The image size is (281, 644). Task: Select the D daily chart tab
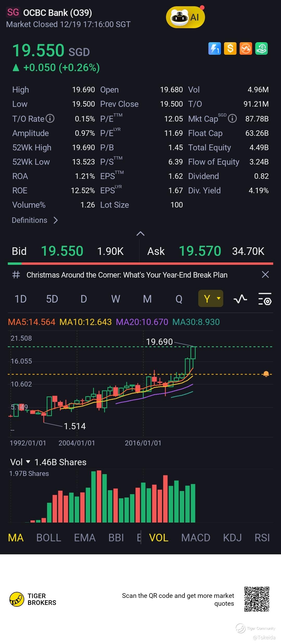pyautogui.click(x=84, y=299)
